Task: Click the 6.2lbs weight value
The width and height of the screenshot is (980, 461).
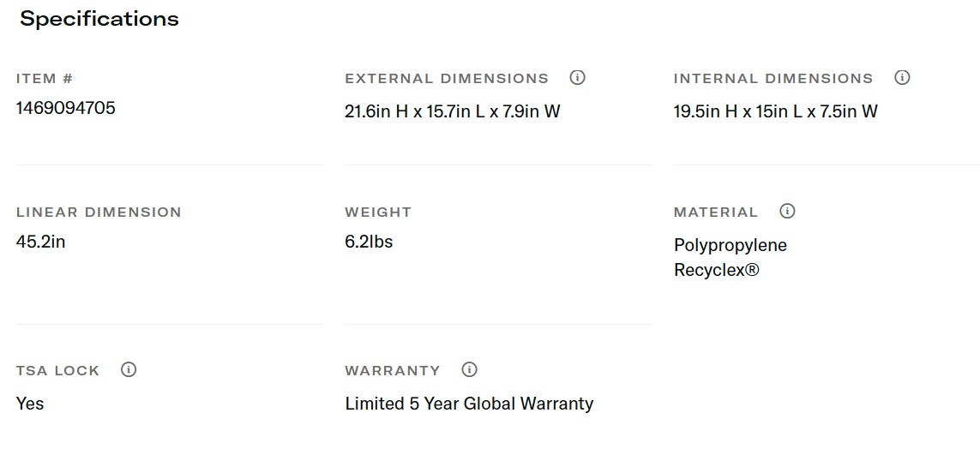Action: [x=369, y=242]
